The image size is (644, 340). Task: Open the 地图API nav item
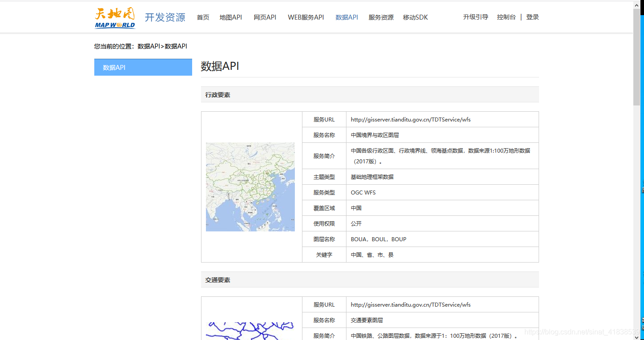(230, 17)
